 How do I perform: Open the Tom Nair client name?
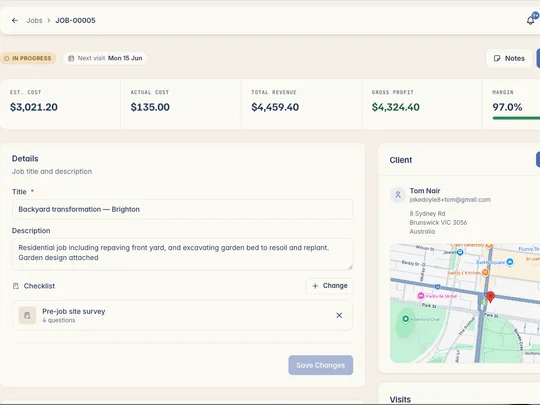pyautogui.click(x=425, y=190)
